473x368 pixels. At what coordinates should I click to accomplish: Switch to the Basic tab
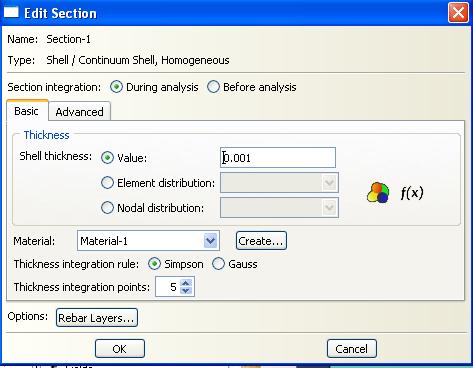point(27,111)
